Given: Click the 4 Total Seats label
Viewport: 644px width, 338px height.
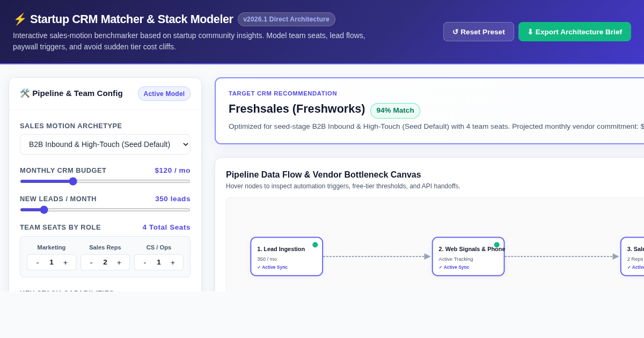Looking at the screenshot, I should [166, 227].
